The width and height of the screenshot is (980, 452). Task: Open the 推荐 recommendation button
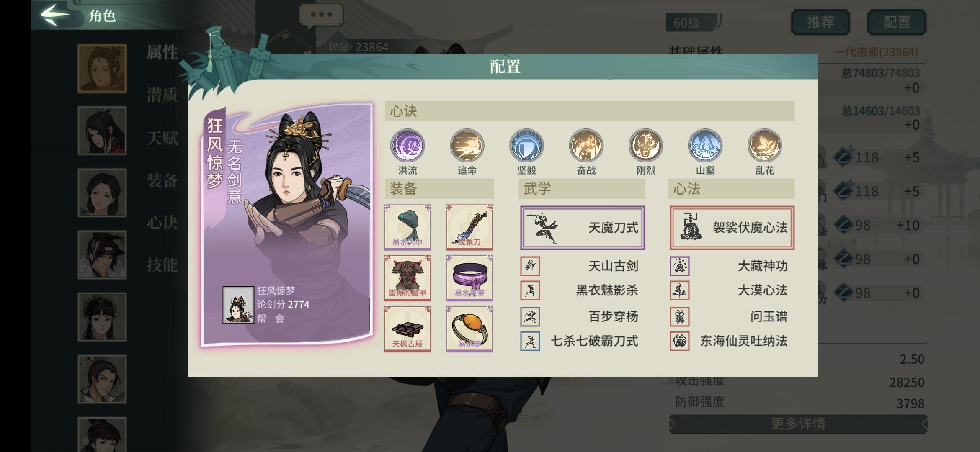point(820,22)
